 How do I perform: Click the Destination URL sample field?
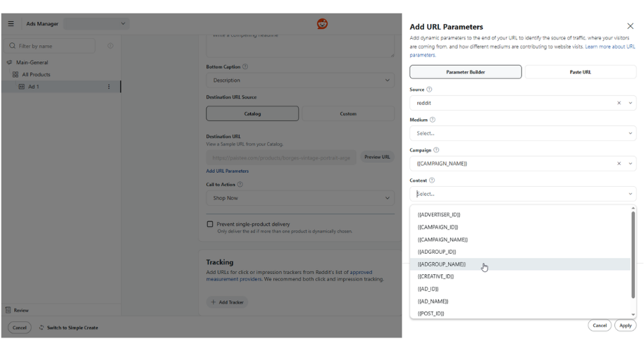(281, 158)
